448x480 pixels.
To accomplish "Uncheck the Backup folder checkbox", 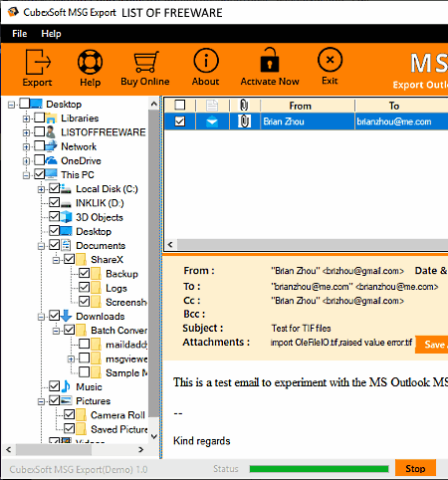I will [85, 273].
